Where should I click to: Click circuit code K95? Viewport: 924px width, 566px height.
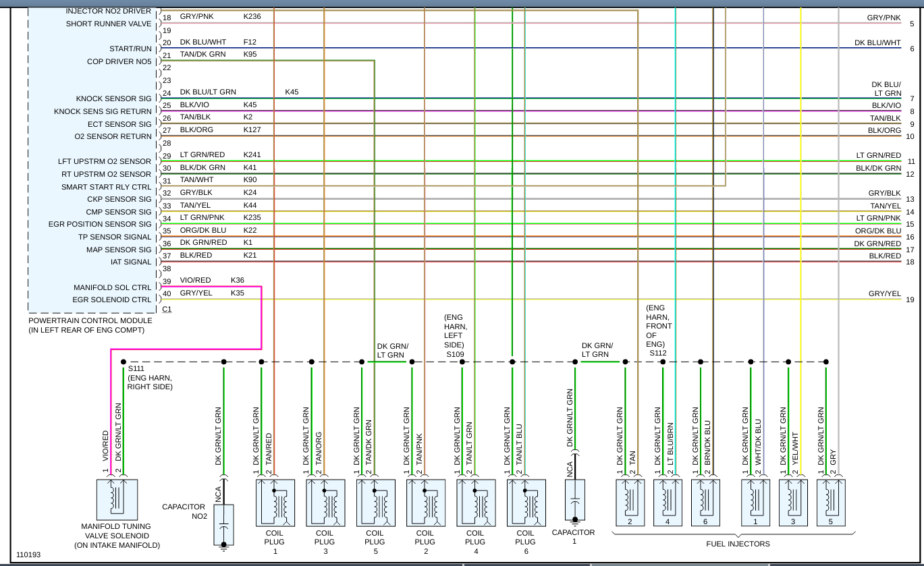click(x=250, y=54)
